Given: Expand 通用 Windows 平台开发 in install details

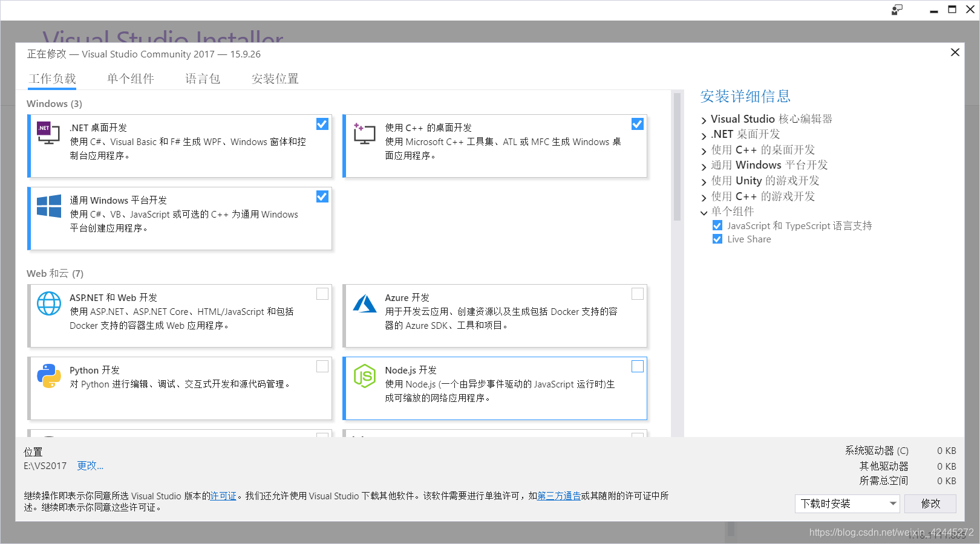Looking at the screenshot, I should tap(704, 166).
